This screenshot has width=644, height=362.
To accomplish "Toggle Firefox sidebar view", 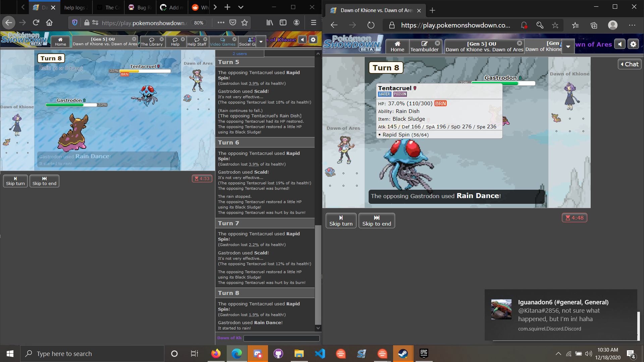I will 283,23.
